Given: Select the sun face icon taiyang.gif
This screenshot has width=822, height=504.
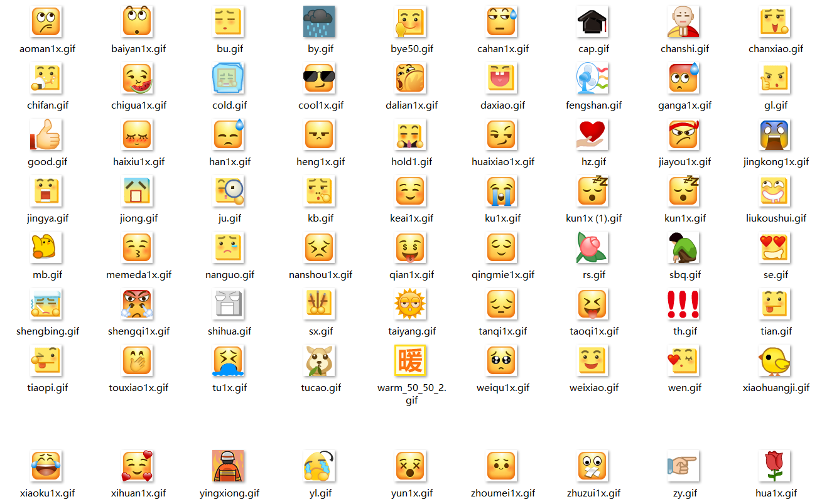Looking at the screenshot, I should 411,304.
